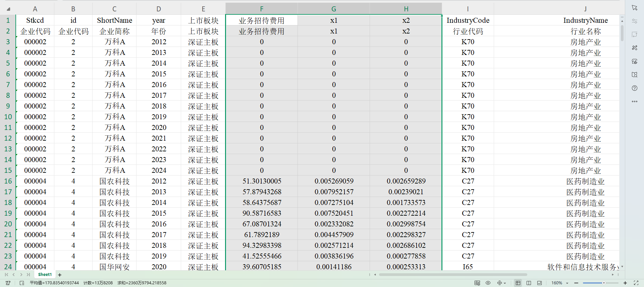
Task: Zoom out with the minus button
Action: (576, 283)
